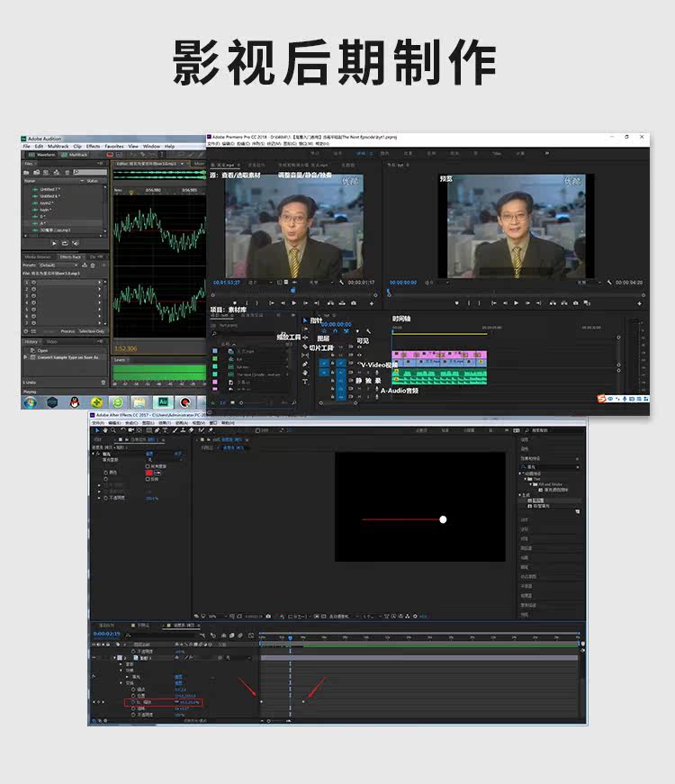Click the After Effects timeline timecode 0:00:02:19
675x784 pixels.
106,634
